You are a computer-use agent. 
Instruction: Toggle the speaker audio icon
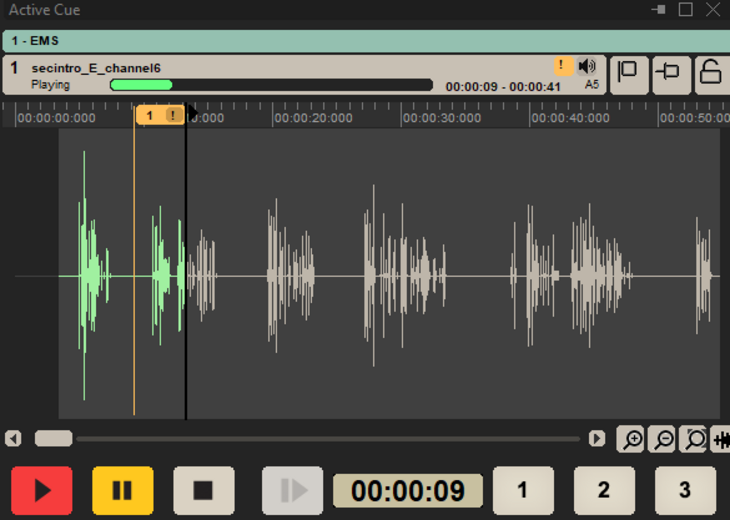click(587, 66)
